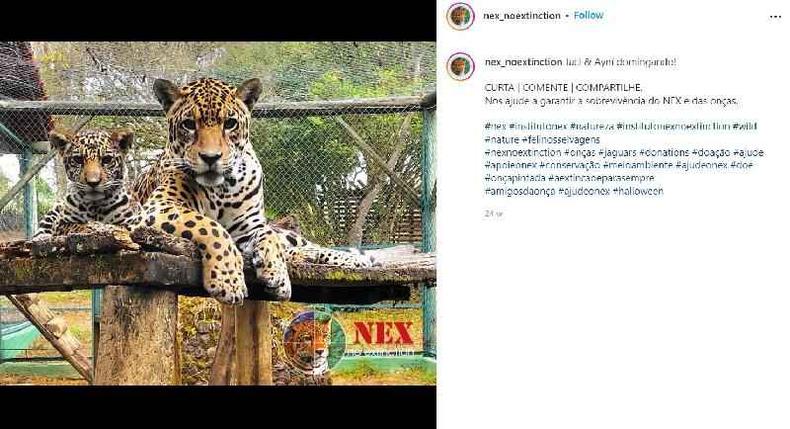This screenshot has height=429, width=790.
Task: Click the post timestamp below the caption
Action: [493, 214]
